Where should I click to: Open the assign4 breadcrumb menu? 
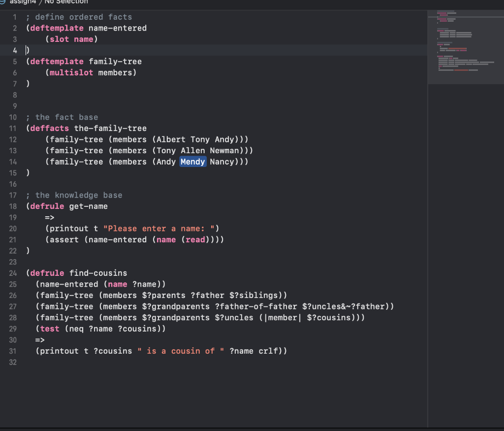(23, 1)
